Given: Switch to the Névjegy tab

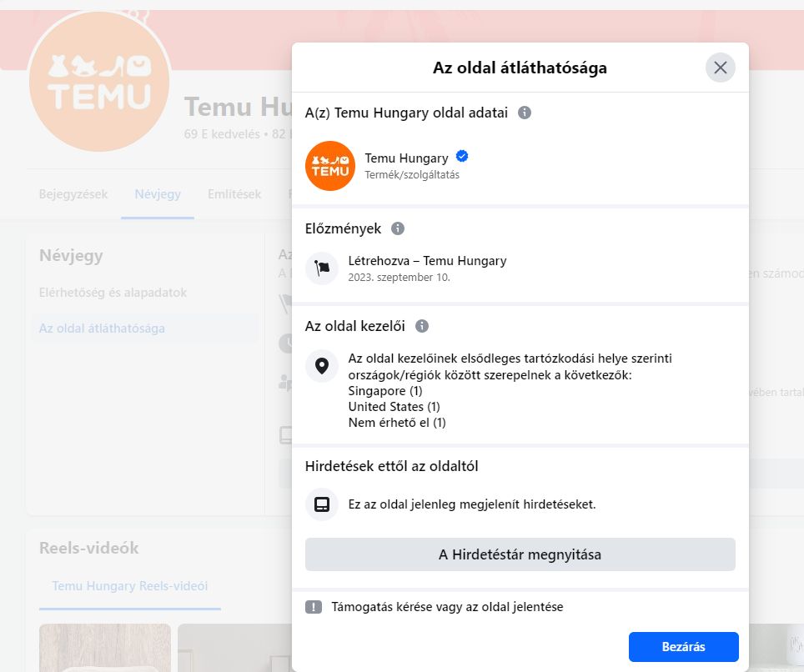Looking at the screenshot, I should pos(158,194).
